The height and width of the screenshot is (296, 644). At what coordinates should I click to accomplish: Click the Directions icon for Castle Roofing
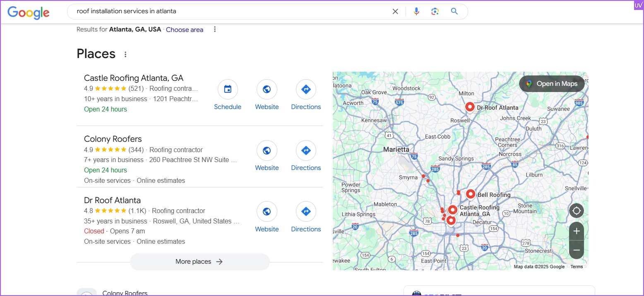306,89
